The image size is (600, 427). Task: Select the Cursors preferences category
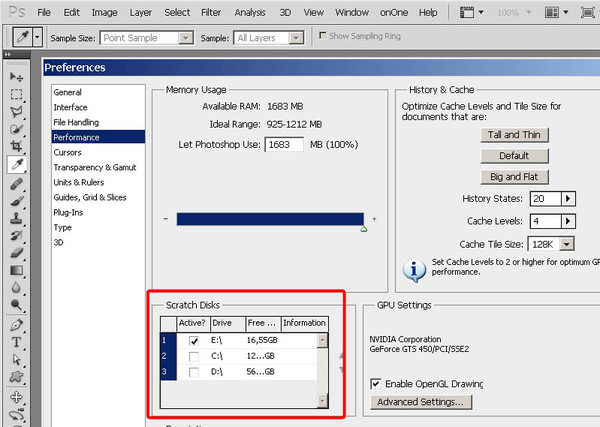[98, 152]
